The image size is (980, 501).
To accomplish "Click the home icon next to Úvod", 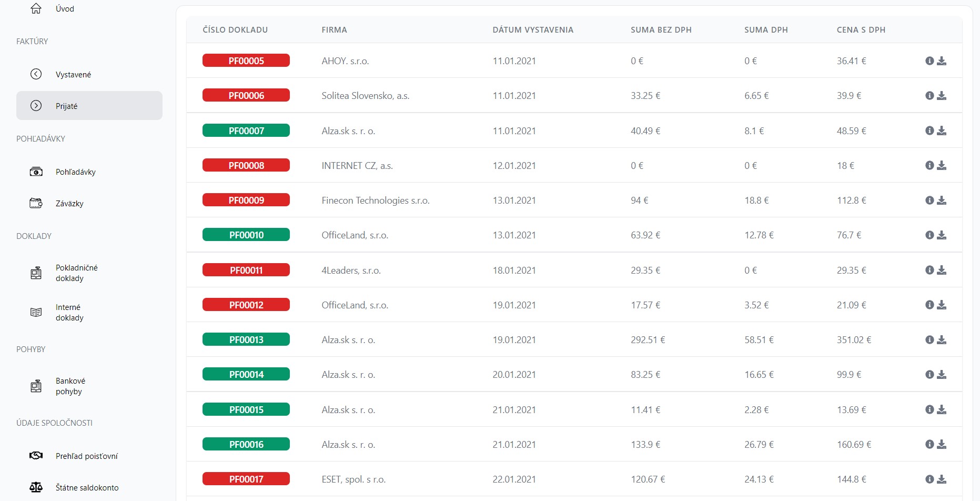I will click(36, 8).
